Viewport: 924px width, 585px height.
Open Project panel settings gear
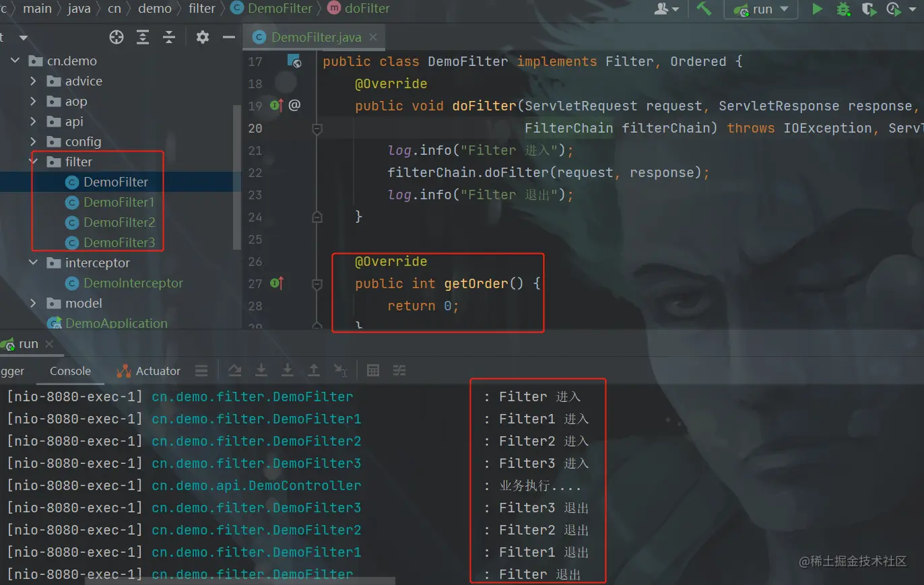point(203,37)
